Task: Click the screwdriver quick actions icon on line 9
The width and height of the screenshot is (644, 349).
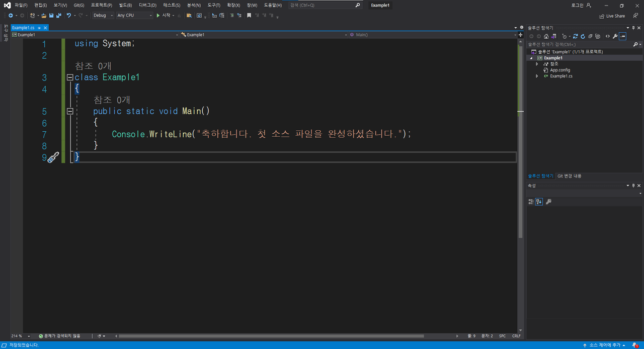Action: [53, 157]
